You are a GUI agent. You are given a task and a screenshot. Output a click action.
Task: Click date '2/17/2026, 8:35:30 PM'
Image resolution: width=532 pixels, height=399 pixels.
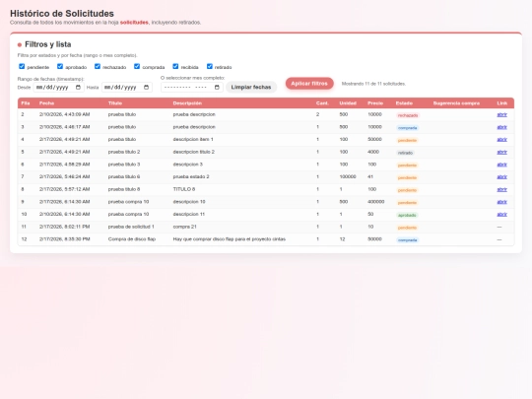tap(64, 238)
